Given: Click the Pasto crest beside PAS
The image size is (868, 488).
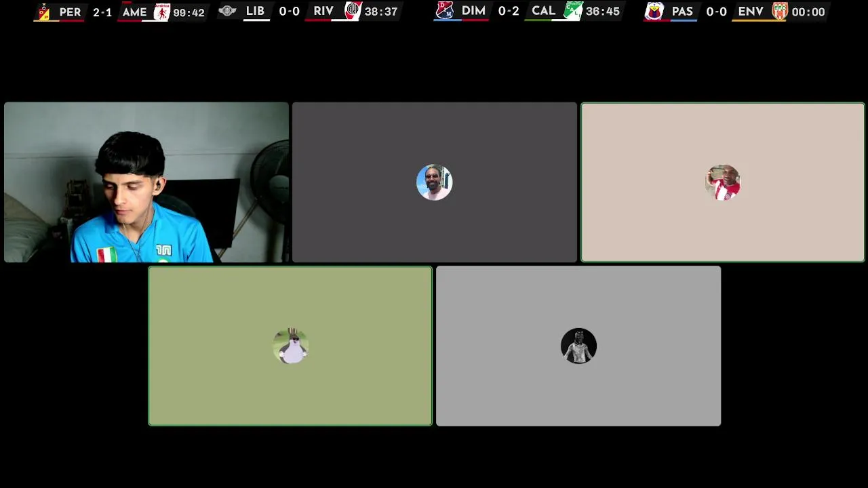Looking at the screenshot, I should (654, 12).
